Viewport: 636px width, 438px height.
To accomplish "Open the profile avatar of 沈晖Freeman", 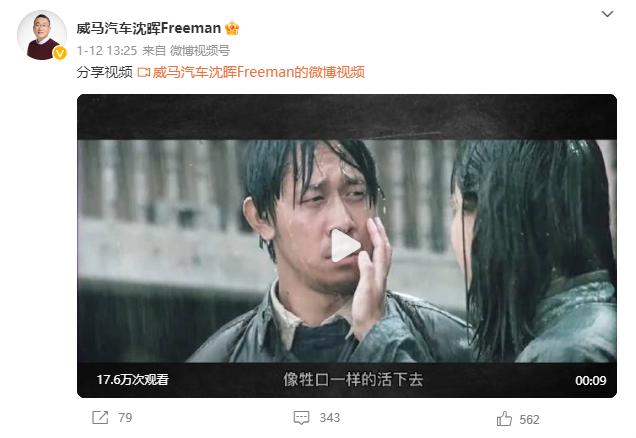I will [x=42, y=36].
